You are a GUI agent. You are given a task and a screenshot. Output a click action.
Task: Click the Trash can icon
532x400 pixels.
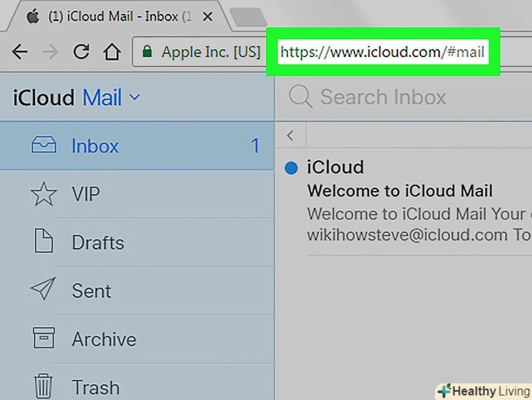[x=43, y=385]
